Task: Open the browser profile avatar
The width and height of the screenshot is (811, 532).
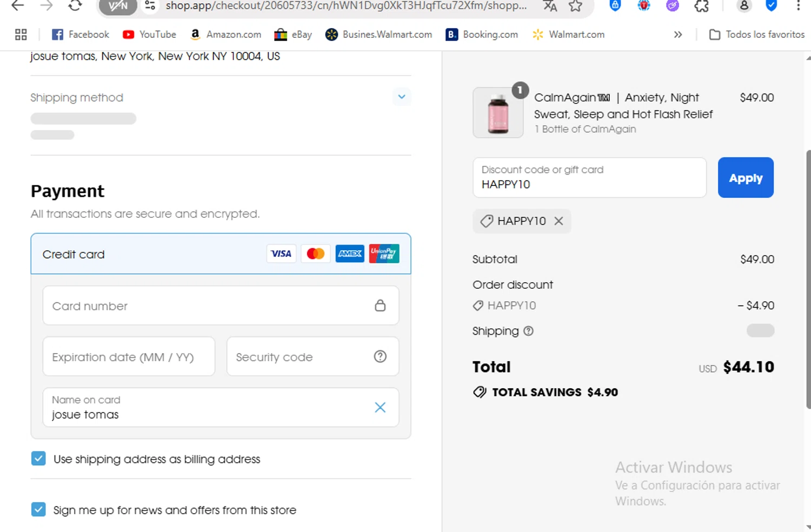Action: [x=744, y=6]
